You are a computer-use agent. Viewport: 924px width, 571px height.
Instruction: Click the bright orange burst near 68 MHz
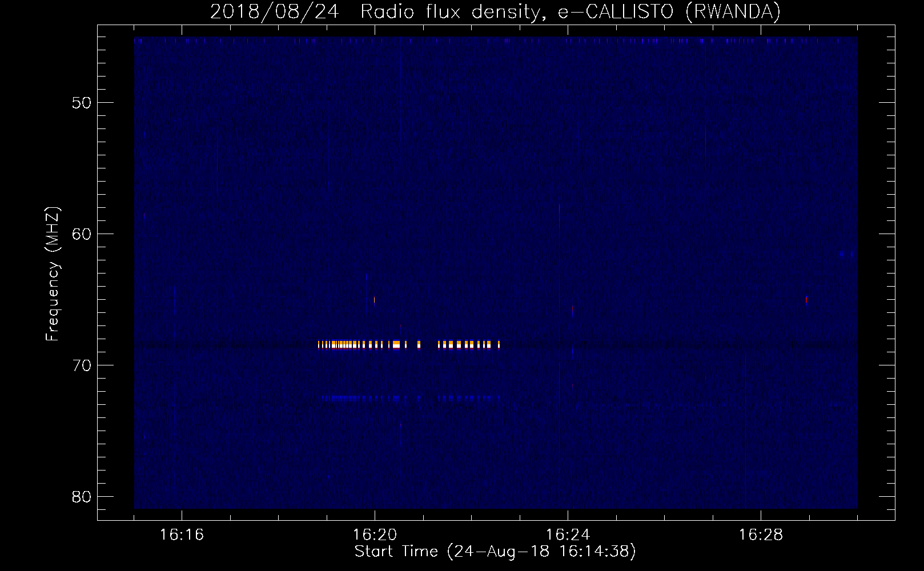409,344
